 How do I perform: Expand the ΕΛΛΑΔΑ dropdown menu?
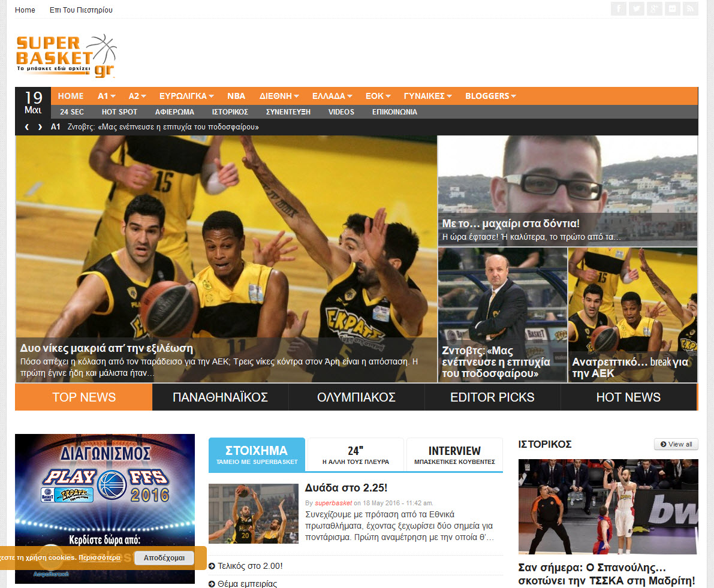332,96
